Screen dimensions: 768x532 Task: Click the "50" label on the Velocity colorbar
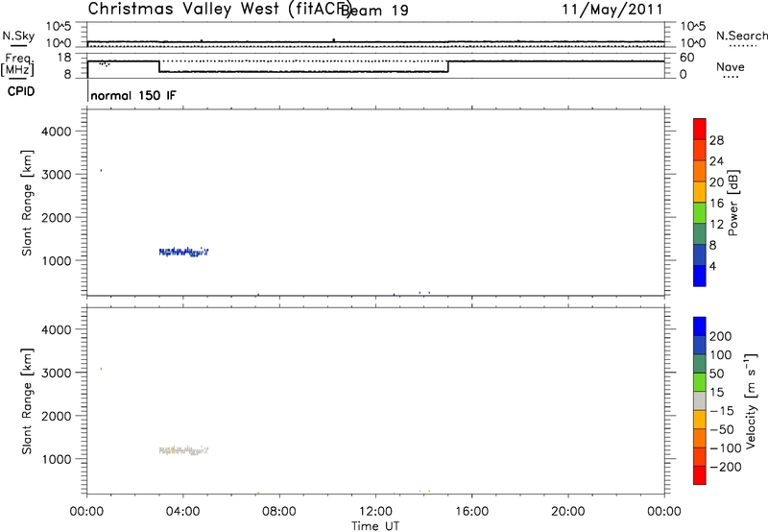coord(716,374)
